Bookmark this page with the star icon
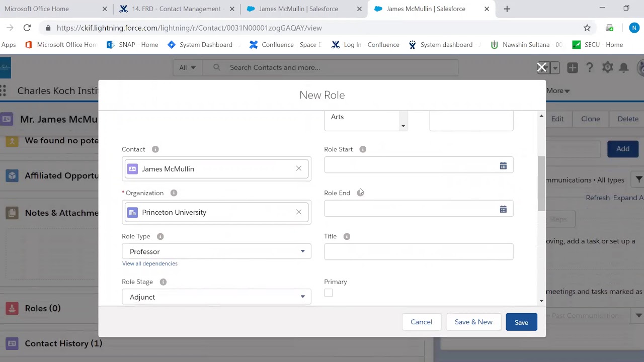This screenshot has height=362, width=644. (x=587, y=28)
